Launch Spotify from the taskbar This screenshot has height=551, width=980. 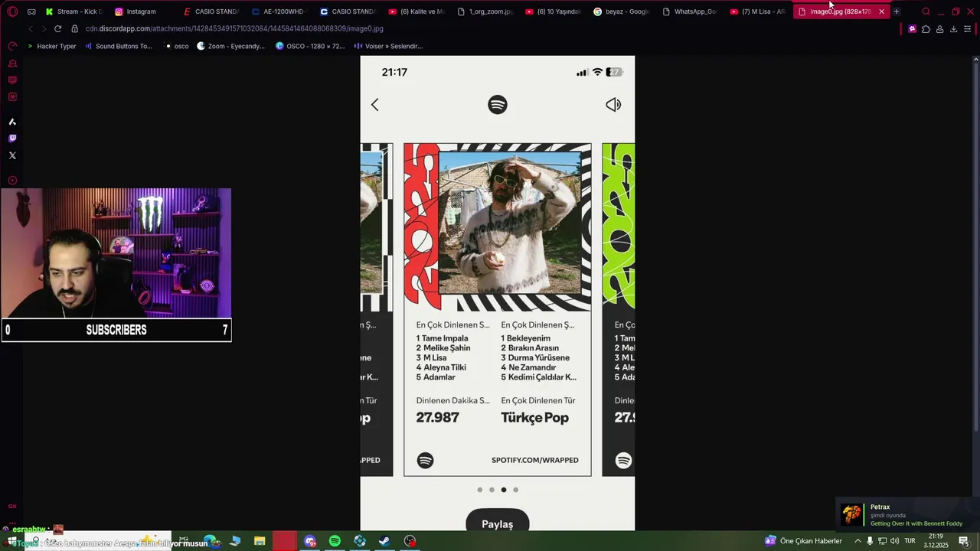pyautogui.click(x=335, y=541)
